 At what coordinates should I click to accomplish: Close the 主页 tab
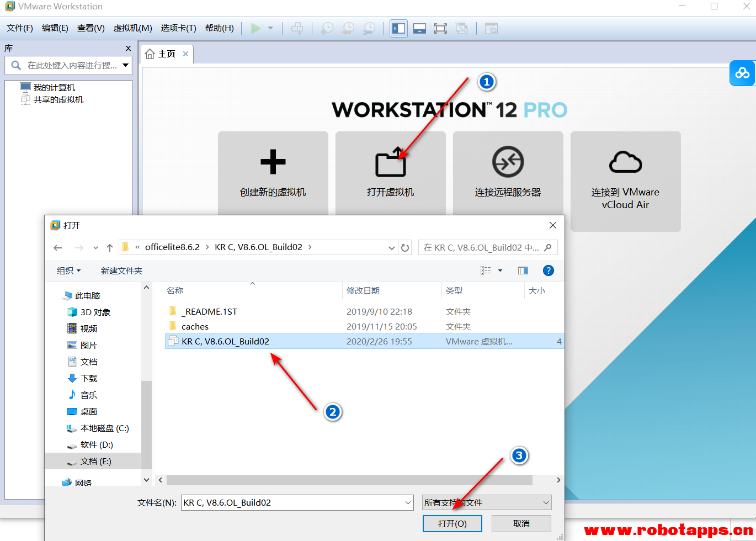(186, 54)
